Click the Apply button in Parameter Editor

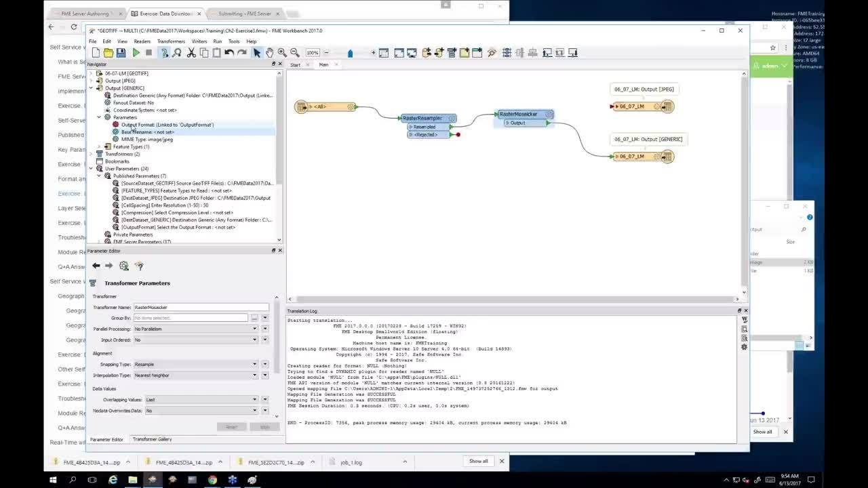click(264, 427)
